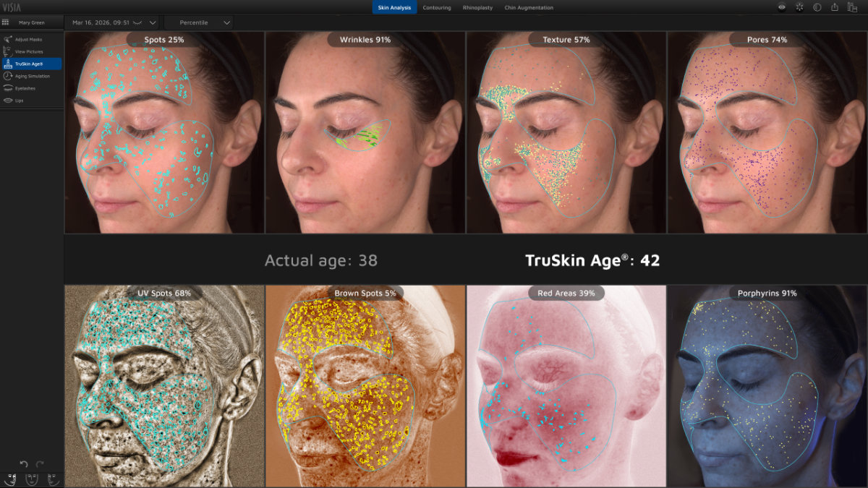
Task: Click the Adjust Masks tool icon
Action: click(x=7, y=39)
